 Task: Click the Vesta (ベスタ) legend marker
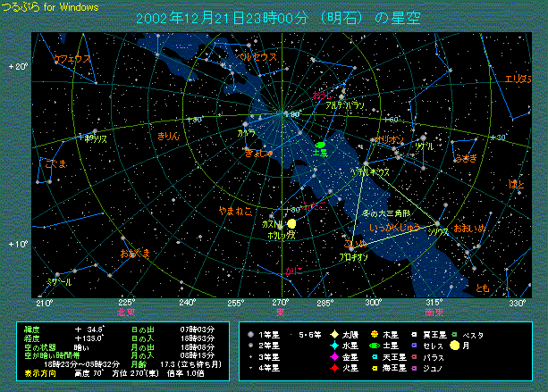[455, 335]
